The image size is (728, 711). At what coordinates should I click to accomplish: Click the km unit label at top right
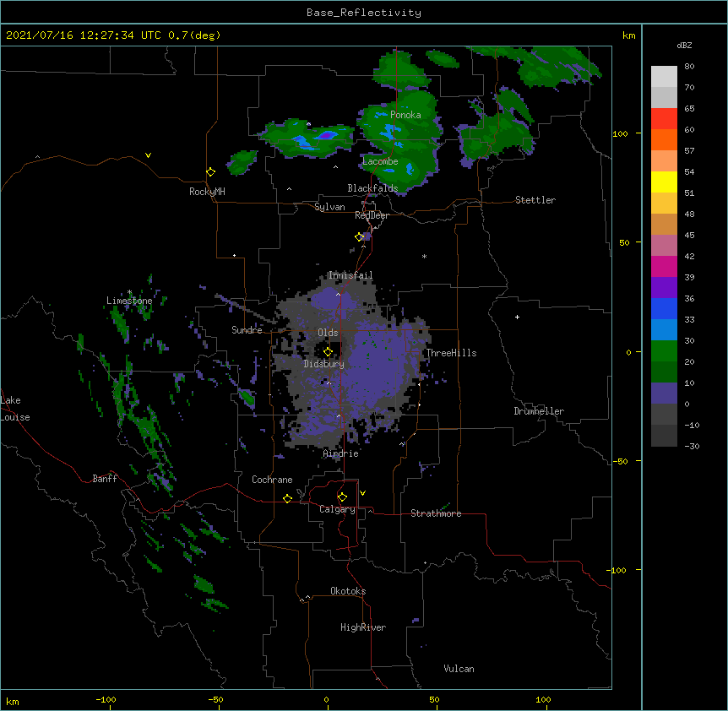point(629,35)
